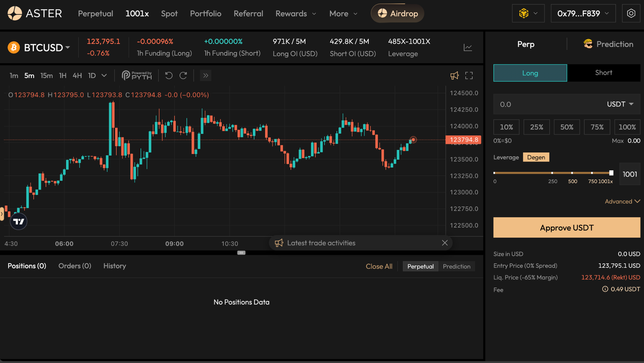
Task: Enter fullscreen chart mode
Action: tap(469, 75)
